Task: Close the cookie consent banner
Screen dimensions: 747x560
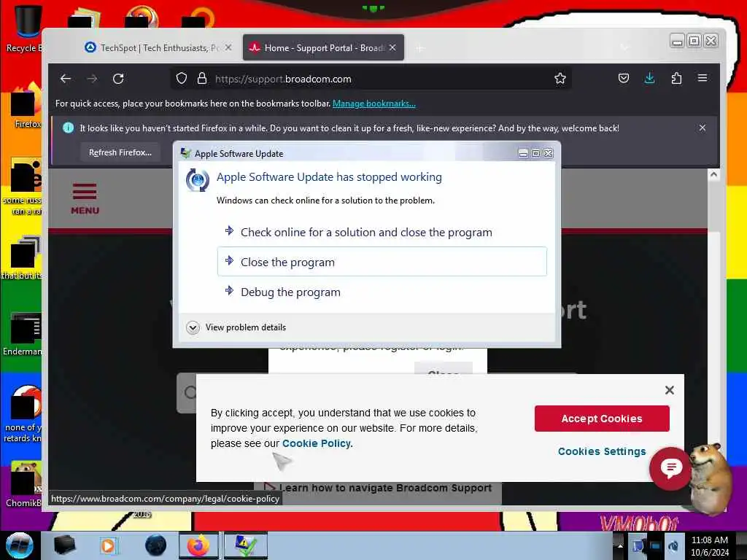Action: (x=670, y=390)
